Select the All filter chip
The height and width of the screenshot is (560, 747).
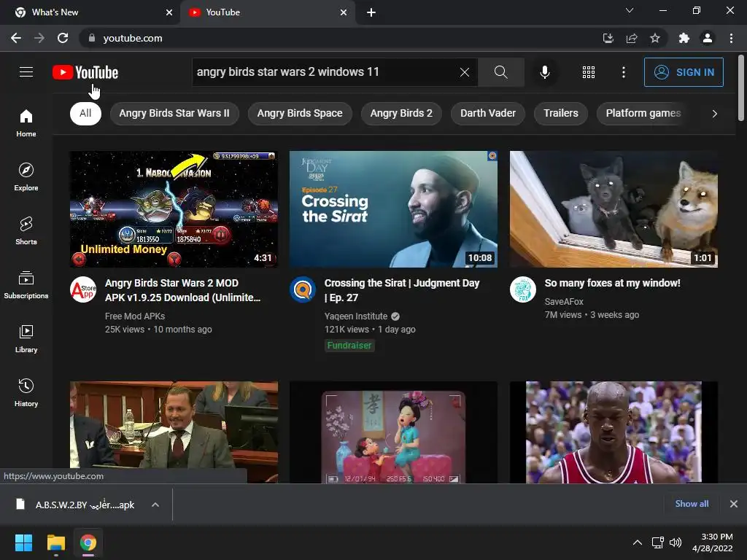click(85, 113)
